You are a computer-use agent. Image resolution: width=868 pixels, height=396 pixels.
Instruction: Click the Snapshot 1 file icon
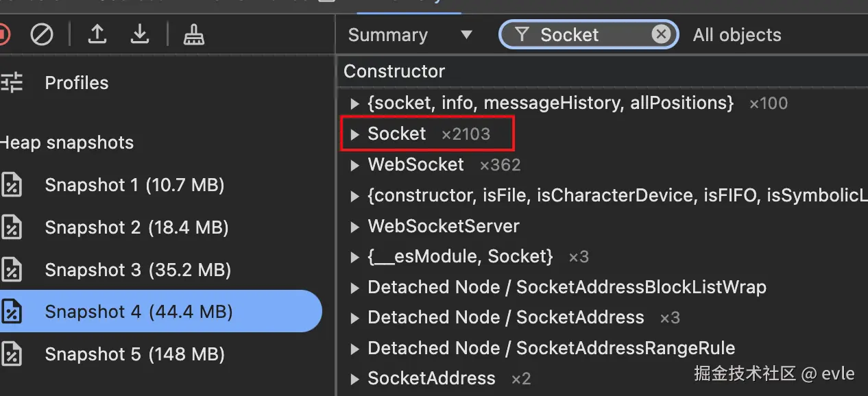coord(12,186)
